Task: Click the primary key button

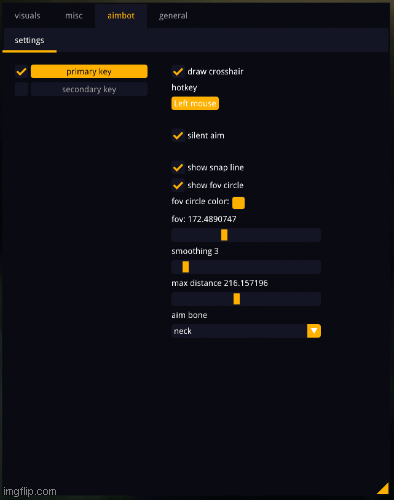Action: [89, 71]
